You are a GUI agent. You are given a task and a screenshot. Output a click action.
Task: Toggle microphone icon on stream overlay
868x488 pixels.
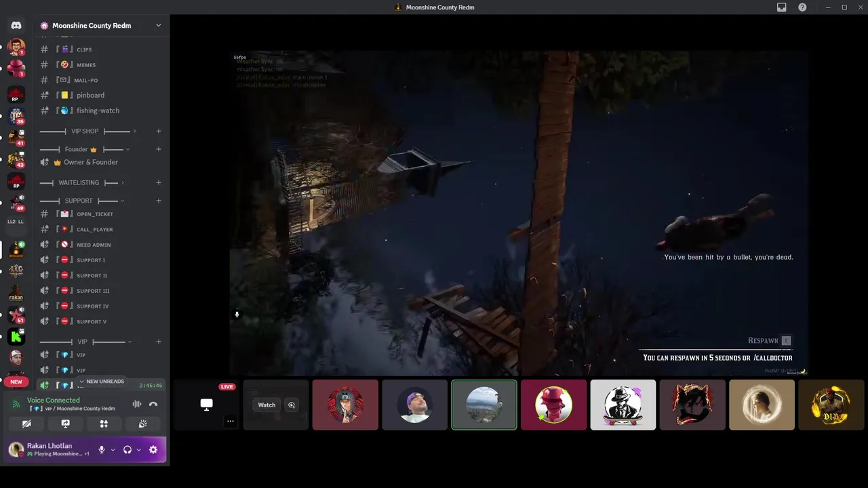[x=237, y=314]
